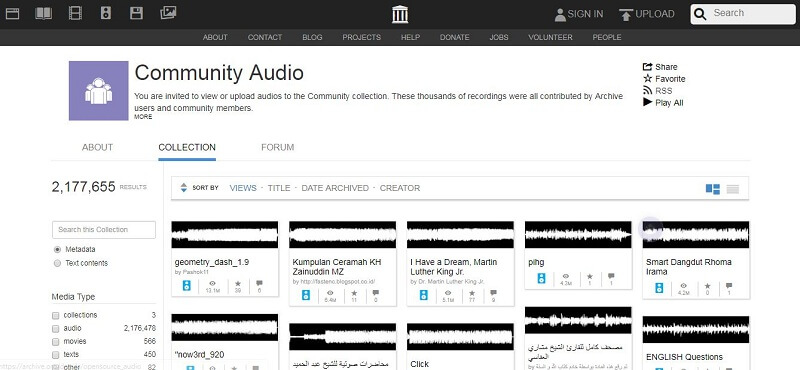The height and width of the screenshot is (370, 800).
Task: Open the Texts book icon
Action: [44, 14]
